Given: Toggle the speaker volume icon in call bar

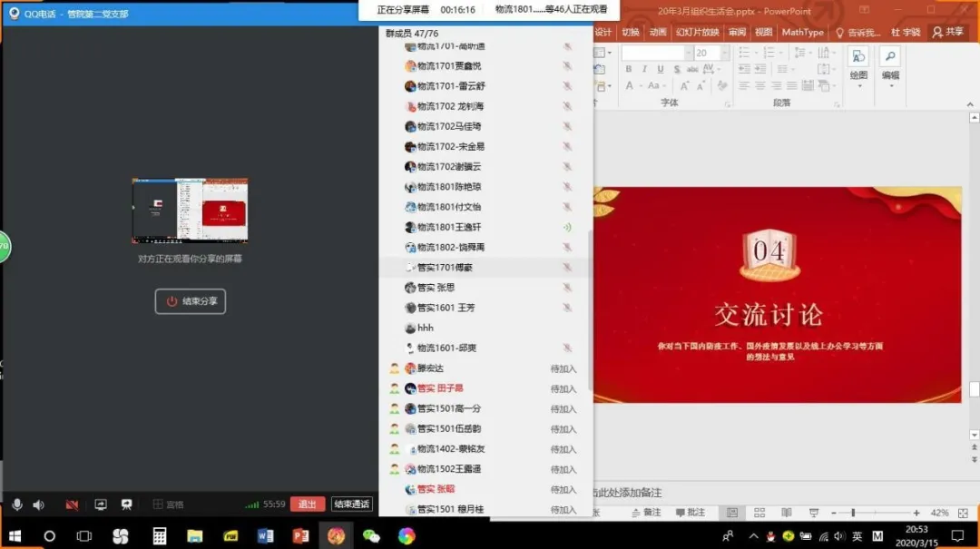Looking at the screenshot, I should coord(38,505).
